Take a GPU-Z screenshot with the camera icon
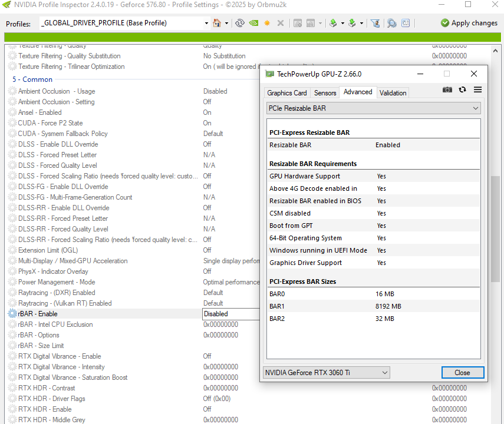Viewport: 504px width, 424px height. pos(447,90)
